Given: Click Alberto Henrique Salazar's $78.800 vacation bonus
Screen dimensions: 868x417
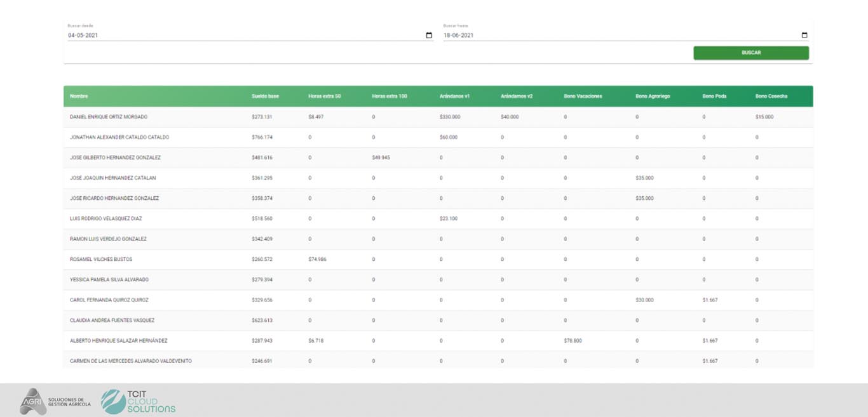Looking at the screenshot, I should click(573, 341).
